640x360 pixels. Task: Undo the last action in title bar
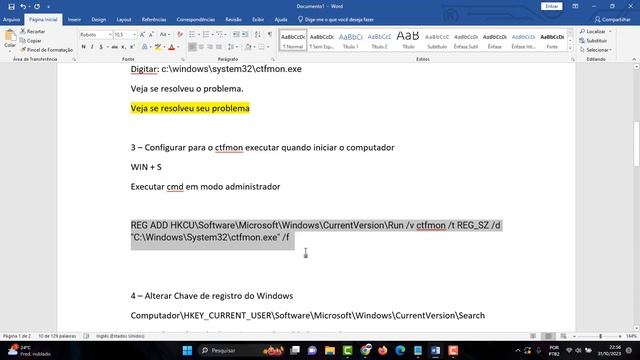(23, 7)
